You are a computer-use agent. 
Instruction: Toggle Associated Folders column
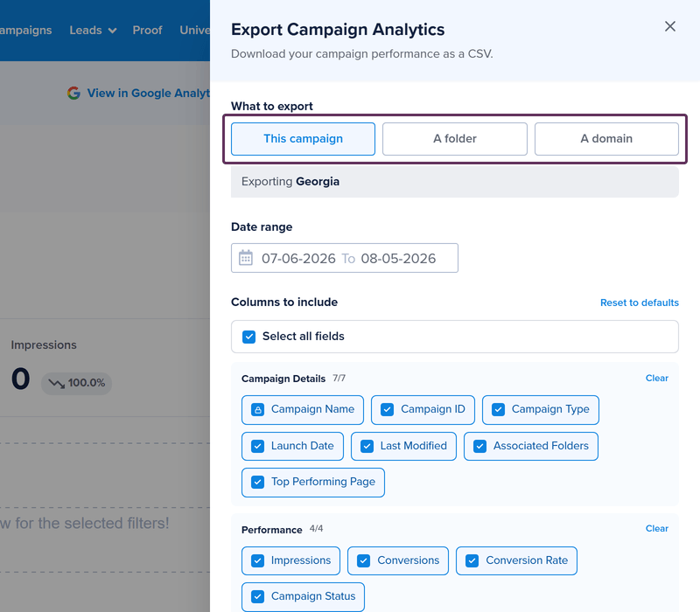[x=531, y=446]
